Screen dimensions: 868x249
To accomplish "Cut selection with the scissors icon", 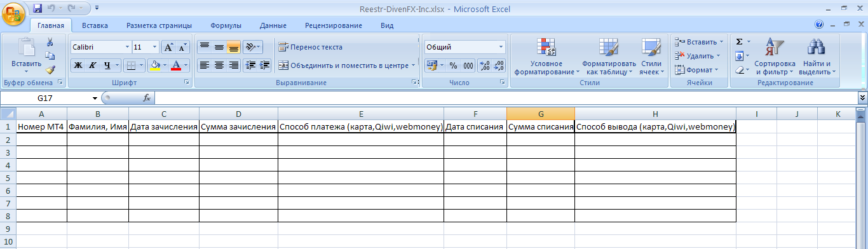I will [x=50, y=42].
